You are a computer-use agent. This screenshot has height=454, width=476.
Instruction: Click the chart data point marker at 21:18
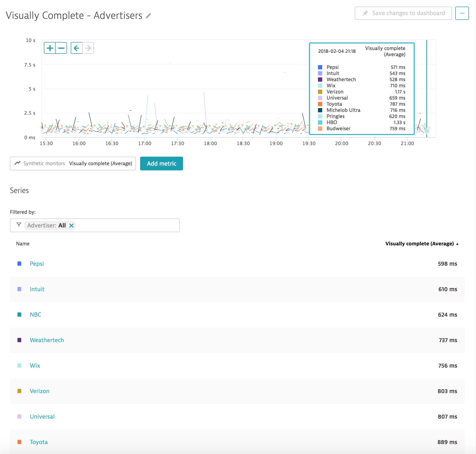[427, 131]
